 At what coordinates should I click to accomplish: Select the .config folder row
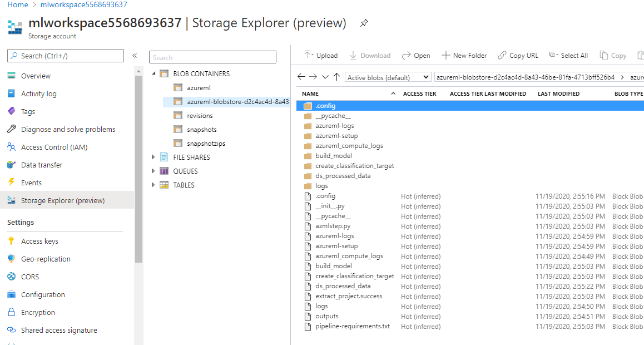[470, 106]
